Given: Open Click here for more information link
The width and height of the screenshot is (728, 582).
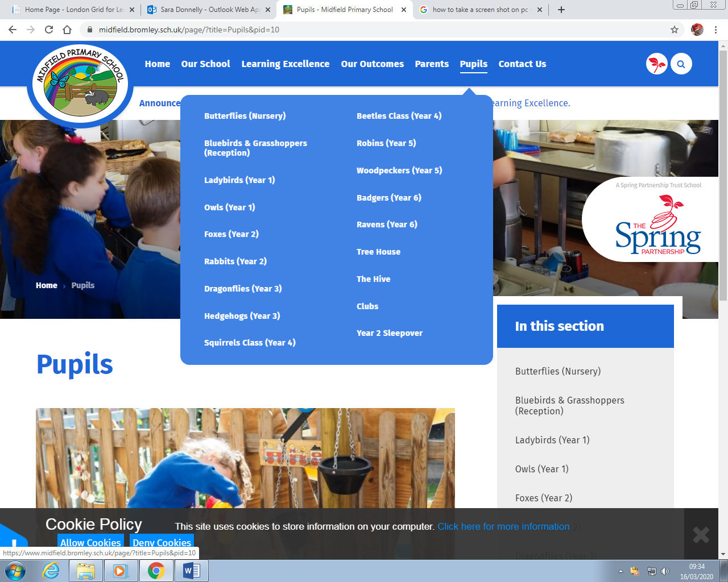Looking at the screenshot, I should 503,526.
